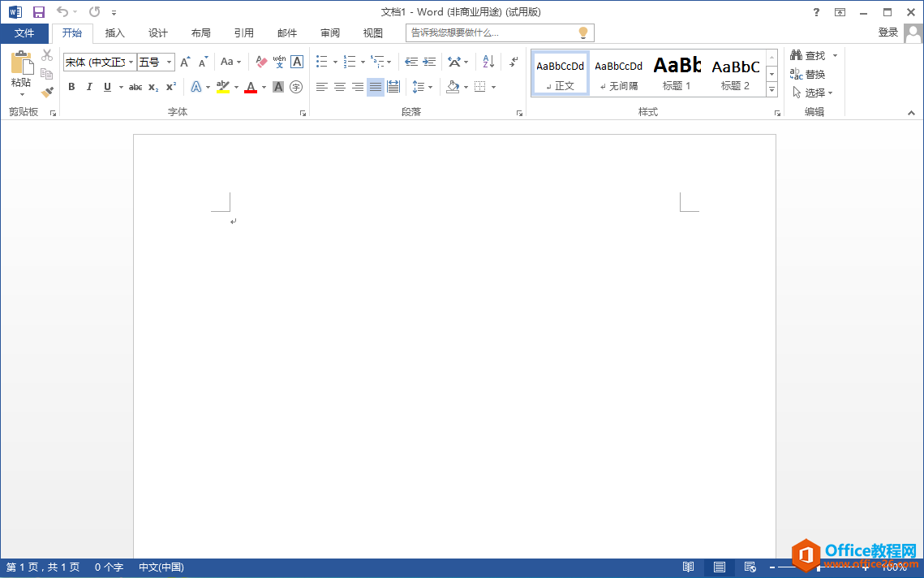The image size is (924, 578).
Task: Select the Format Painter brush
Action: pos(47,92)
